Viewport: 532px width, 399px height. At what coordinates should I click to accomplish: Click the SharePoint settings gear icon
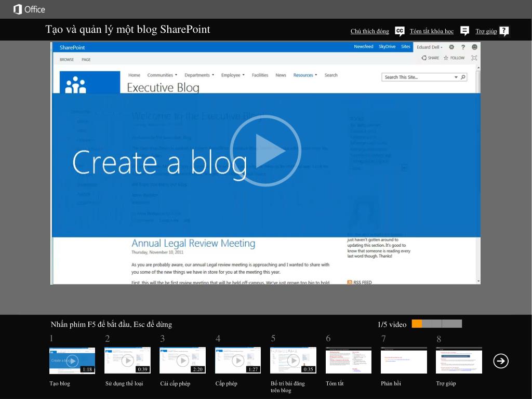[x=451, y=47]
